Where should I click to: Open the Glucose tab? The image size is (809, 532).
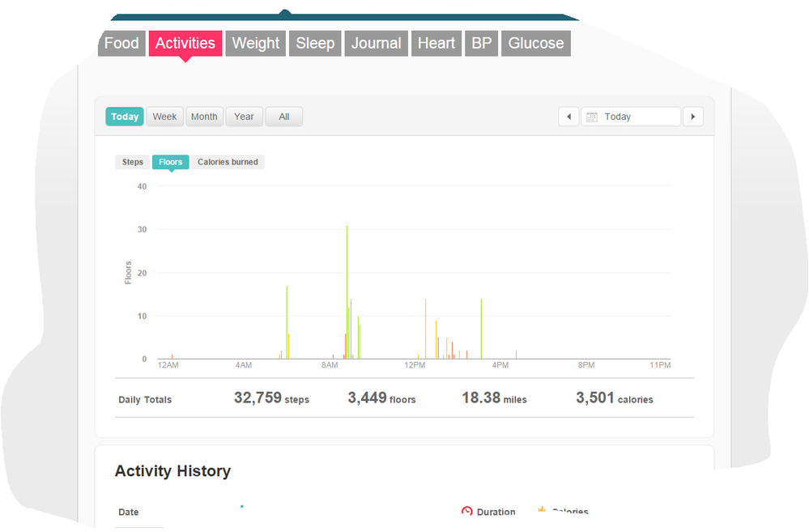tap(536, 44)
